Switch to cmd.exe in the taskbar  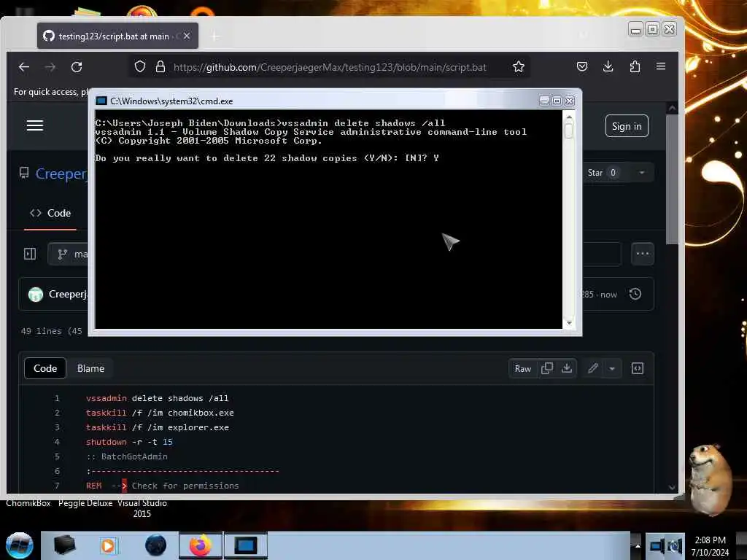[245, 545]
